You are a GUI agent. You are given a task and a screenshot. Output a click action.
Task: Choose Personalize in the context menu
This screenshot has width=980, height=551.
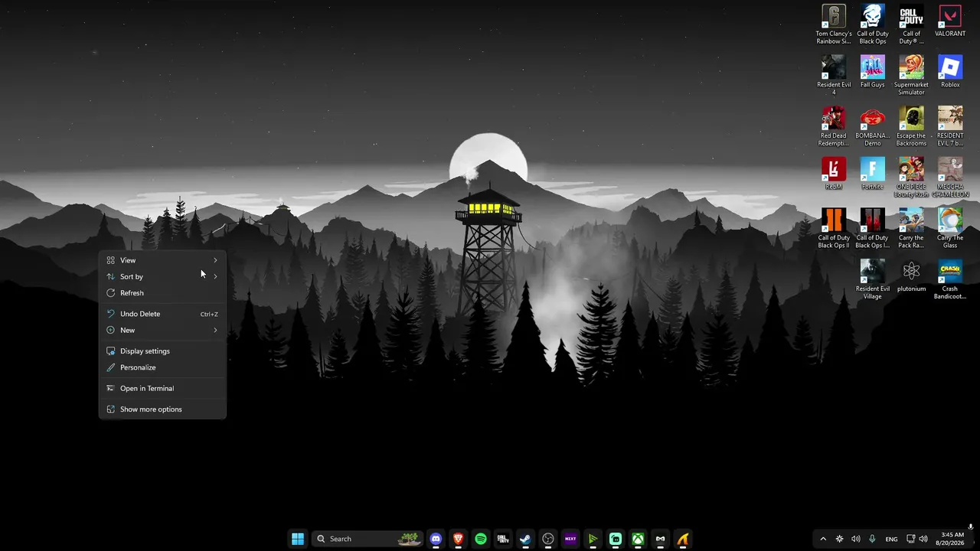162,367
